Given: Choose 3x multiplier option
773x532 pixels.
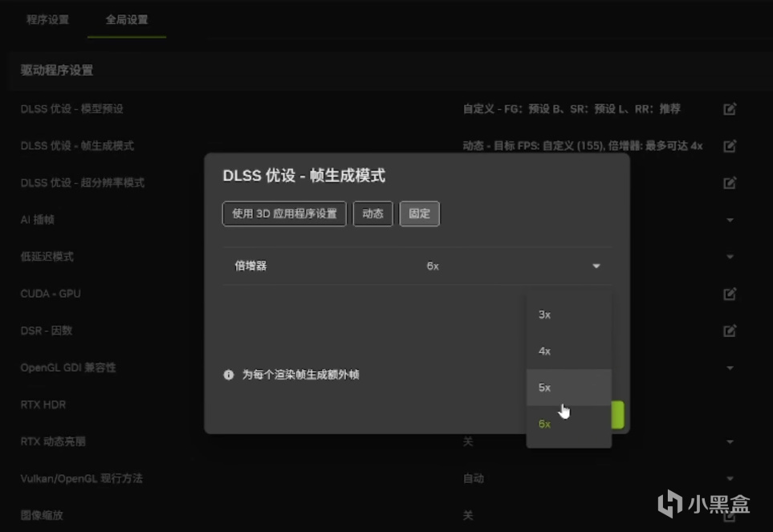Looking at the screenshot, I should [569, 315].
